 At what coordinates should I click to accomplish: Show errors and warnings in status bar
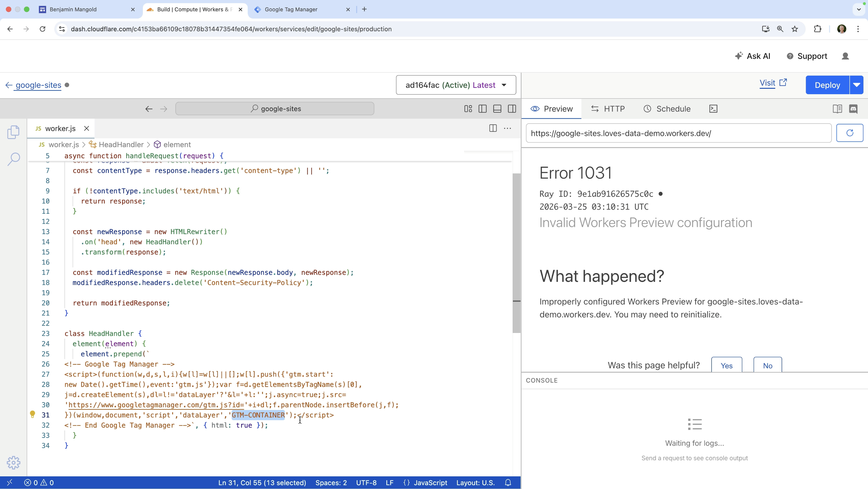pos(39,483)
